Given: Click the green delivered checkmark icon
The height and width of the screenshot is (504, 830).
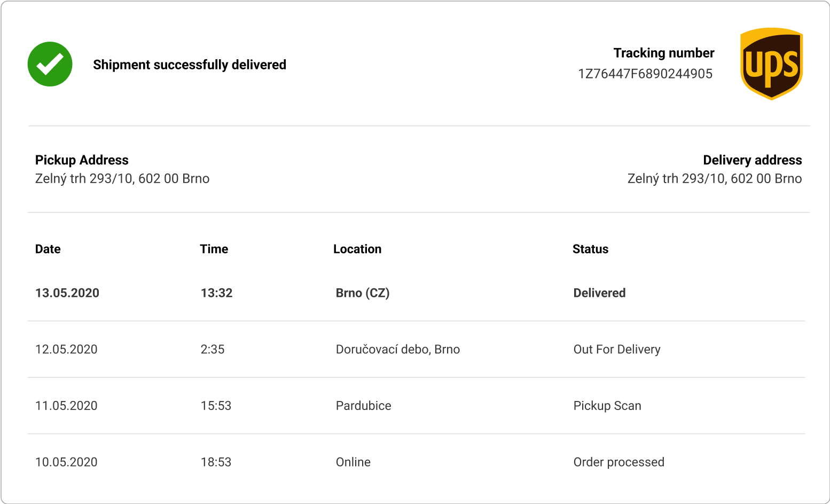Looking at the screenshot, I should 50,64.
